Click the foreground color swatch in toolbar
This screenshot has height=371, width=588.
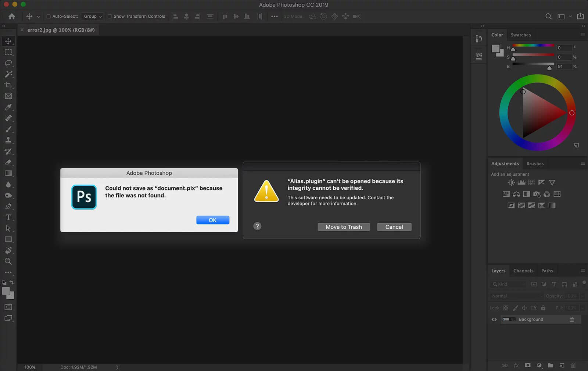coord(6,291)
